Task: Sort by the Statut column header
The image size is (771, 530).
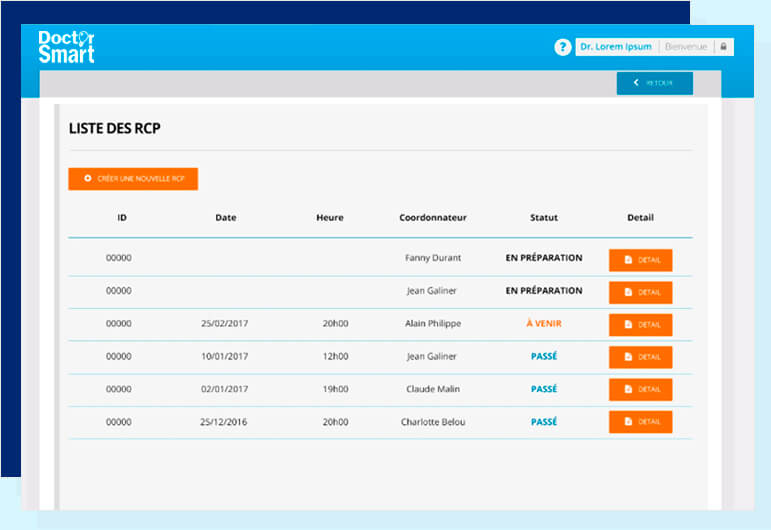Action: pos(543,218)
